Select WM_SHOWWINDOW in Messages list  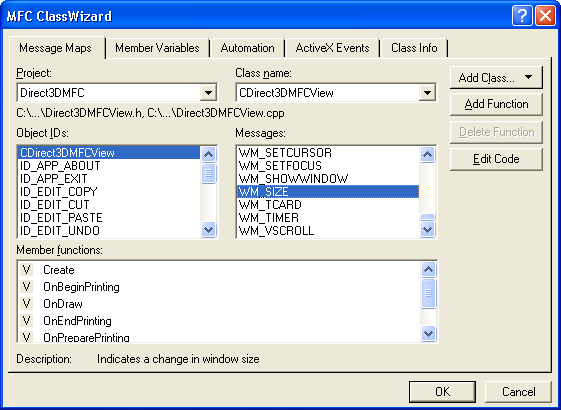pyautogui.click(x=328, y=179)
